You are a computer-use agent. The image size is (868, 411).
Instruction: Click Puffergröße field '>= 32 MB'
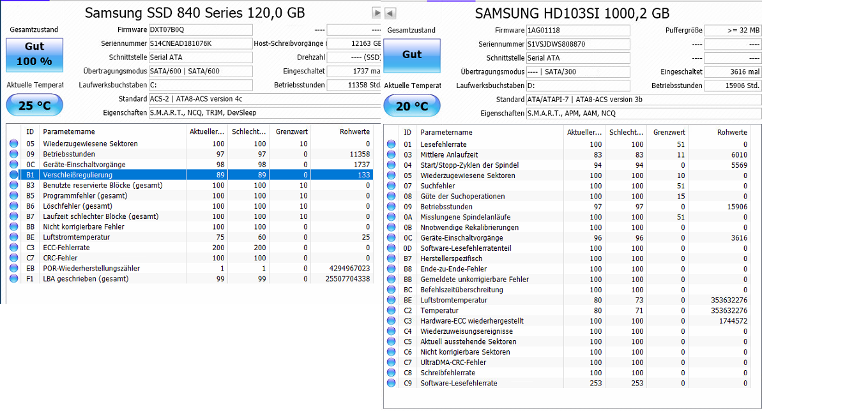735,31
